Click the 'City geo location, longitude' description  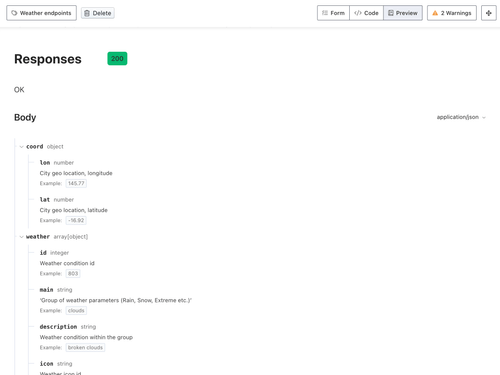(76, 173)
